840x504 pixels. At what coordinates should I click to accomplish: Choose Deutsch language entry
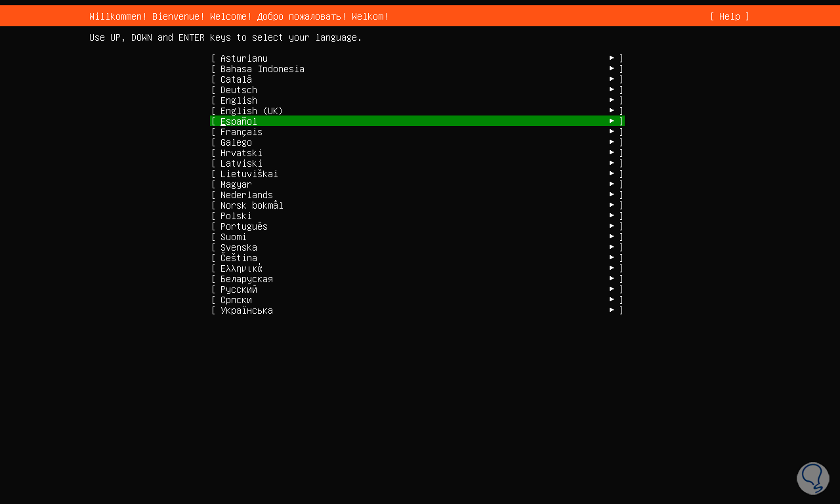(x=417, y=90)
